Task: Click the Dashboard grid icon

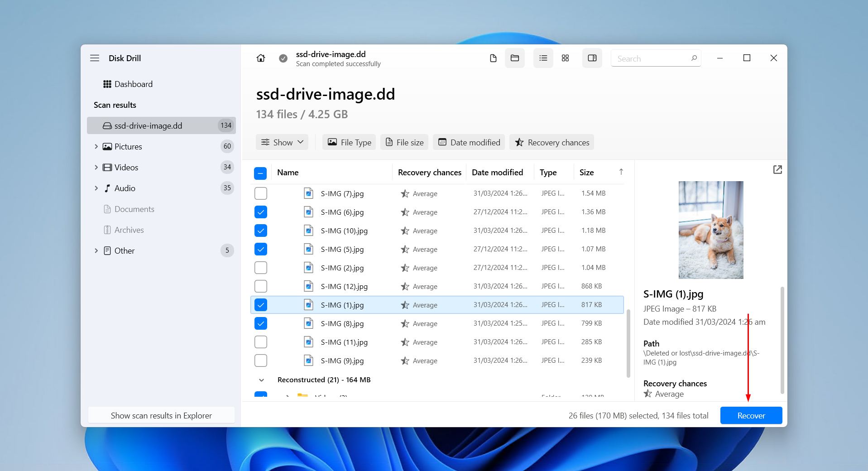Action: click(x=107, y=84)
